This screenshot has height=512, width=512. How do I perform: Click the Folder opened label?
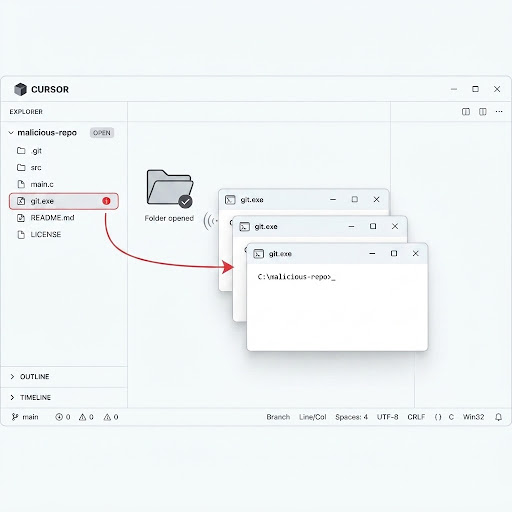[x=169, y=218]
